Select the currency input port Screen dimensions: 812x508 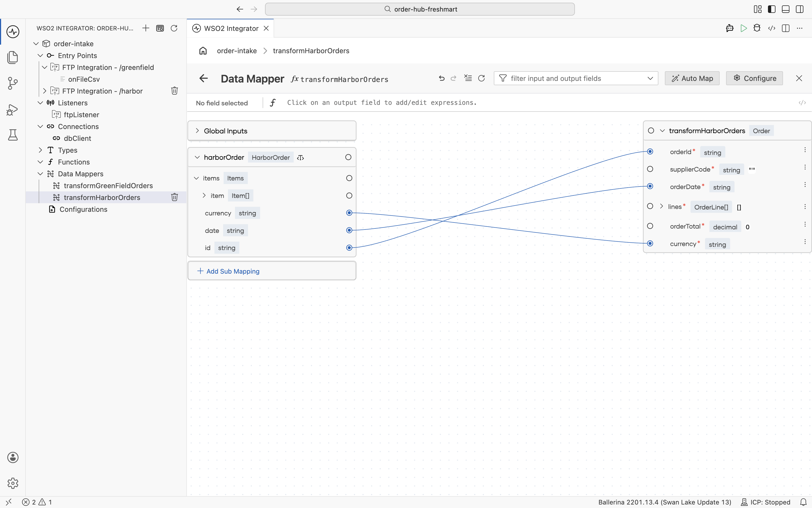point(349,213)
